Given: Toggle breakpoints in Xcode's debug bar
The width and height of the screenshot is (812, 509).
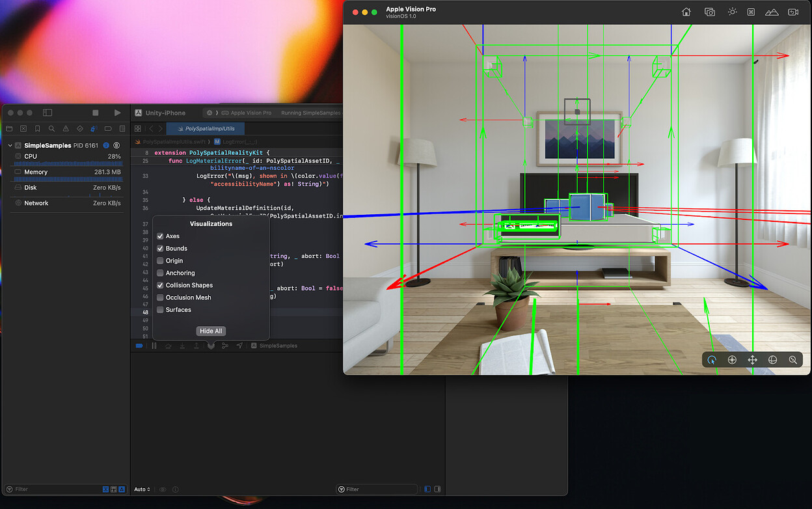Looking at the screenshot, I should tap(139, 346).
